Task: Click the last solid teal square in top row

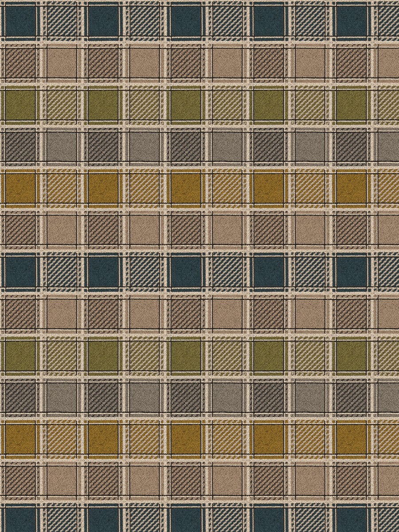Action: (351, 20)
